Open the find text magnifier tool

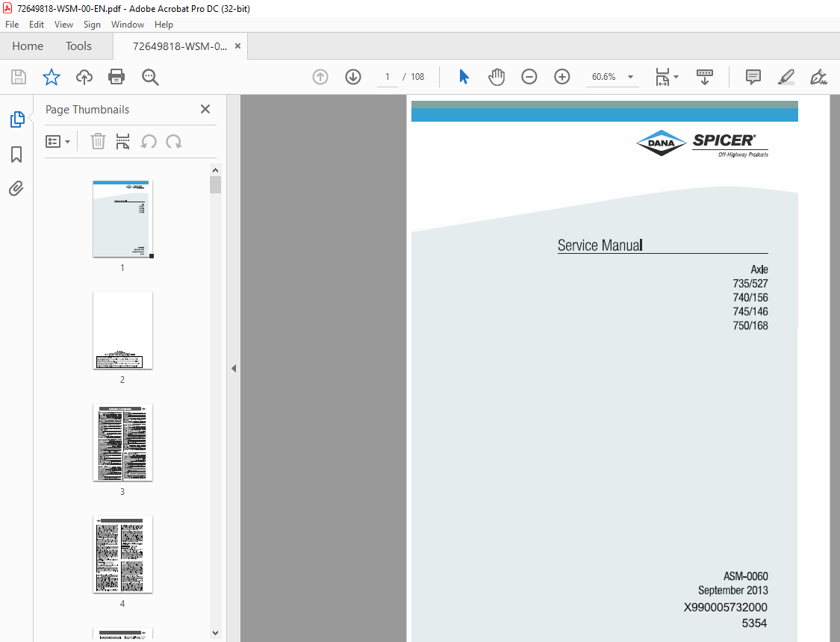tap(150, 77)
